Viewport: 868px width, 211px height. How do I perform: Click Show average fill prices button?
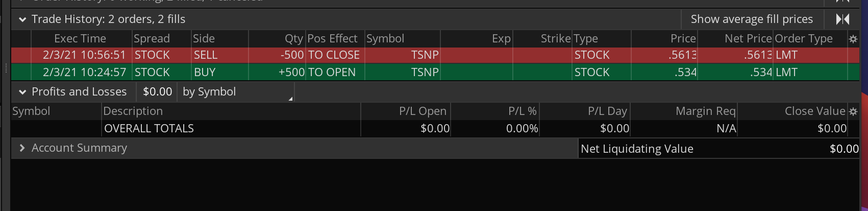pyautogui.click(x=751, y=19)
